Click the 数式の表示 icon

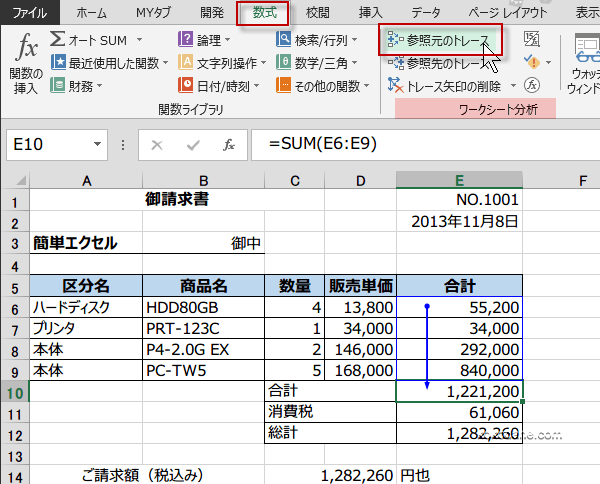pos(532,39)
